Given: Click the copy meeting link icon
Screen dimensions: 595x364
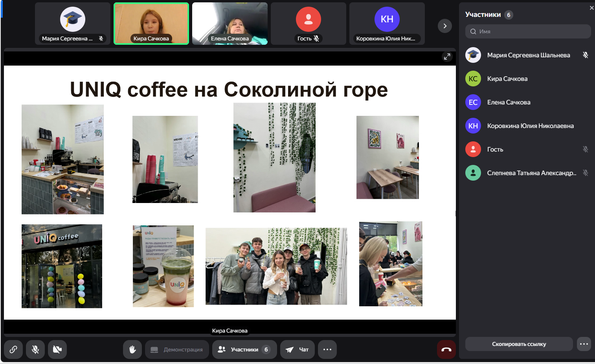Looking at the screenshot, I should pos(13,349).
